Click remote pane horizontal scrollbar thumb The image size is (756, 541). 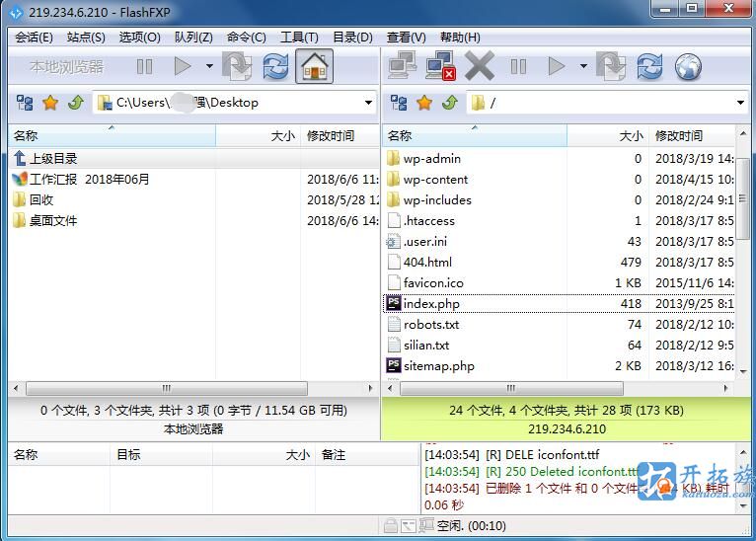coord(511,388)
